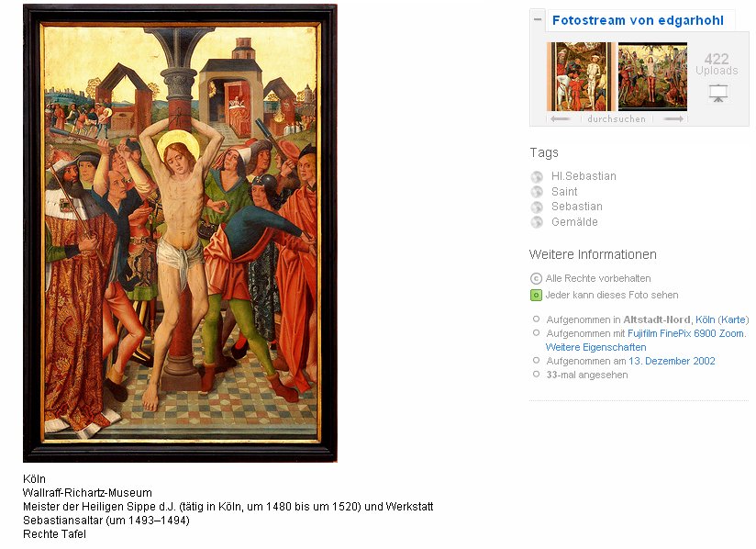Open the Köln location link
The image size is (756, 549).
pos(705,319)
